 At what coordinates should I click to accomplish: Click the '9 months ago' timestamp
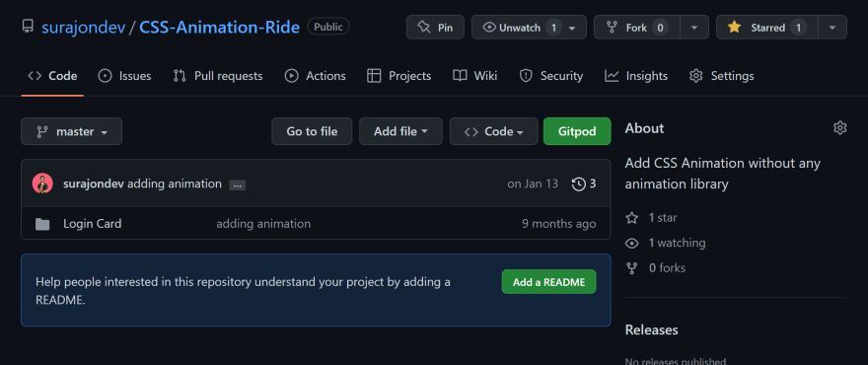coord(559,224)
